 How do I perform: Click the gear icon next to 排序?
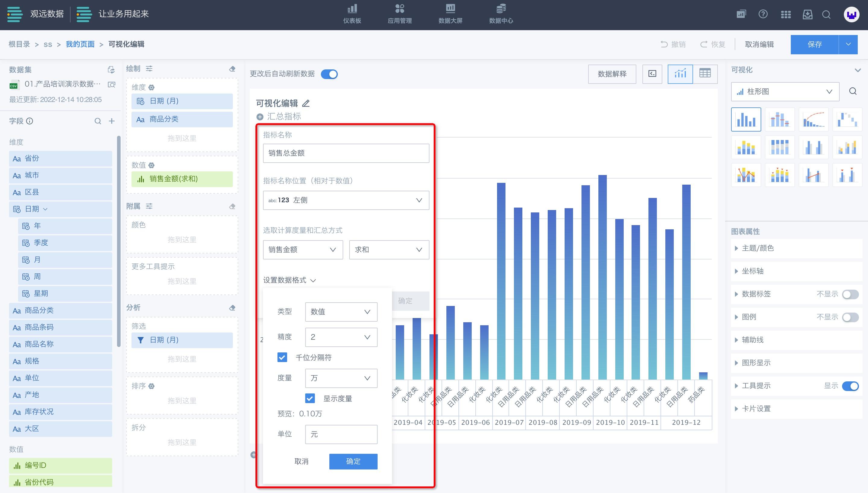[x=152, y=386]
